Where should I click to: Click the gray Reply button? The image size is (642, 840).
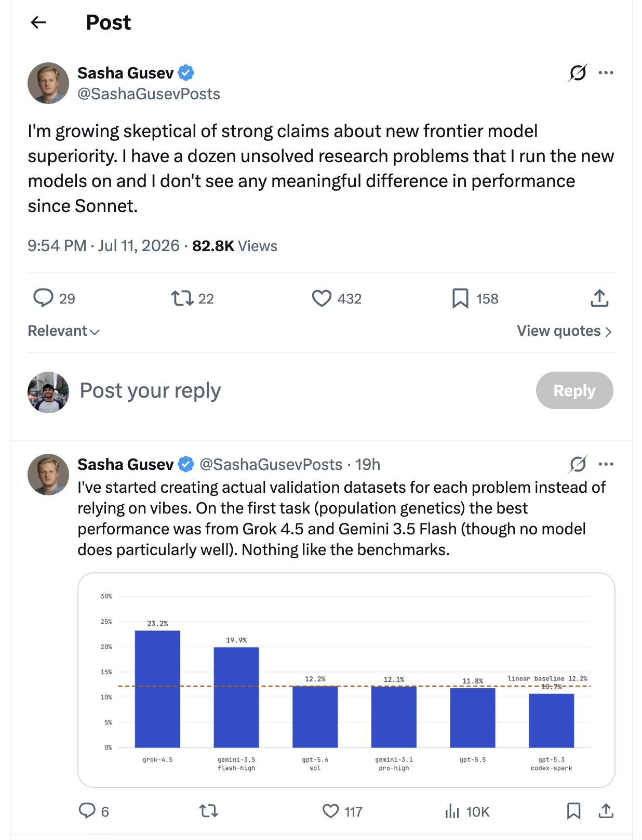point(574,390)
